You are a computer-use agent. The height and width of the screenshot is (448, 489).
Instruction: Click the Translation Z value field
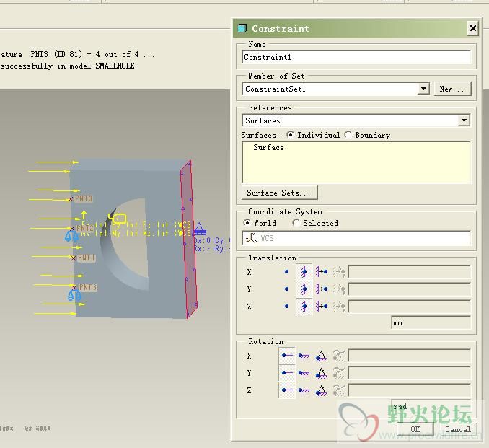click(x=409, y=307)
